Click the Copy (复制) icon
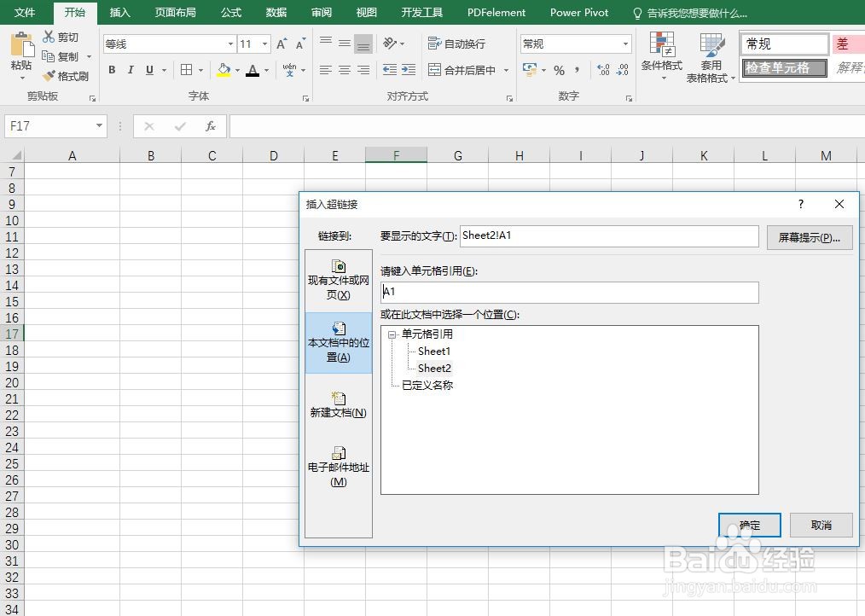The width and height of the screenshot is (865, 616). (x=49, y=56)
